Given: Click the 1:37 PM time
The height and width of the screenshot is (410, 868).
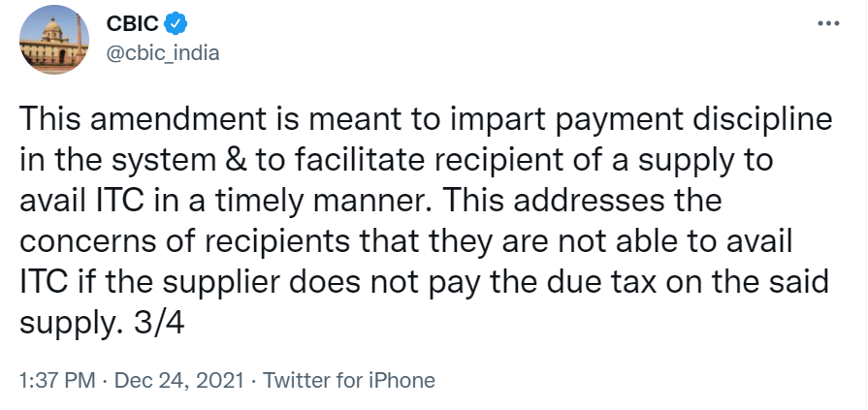Looking at the screenshot, I should point(54,380).
